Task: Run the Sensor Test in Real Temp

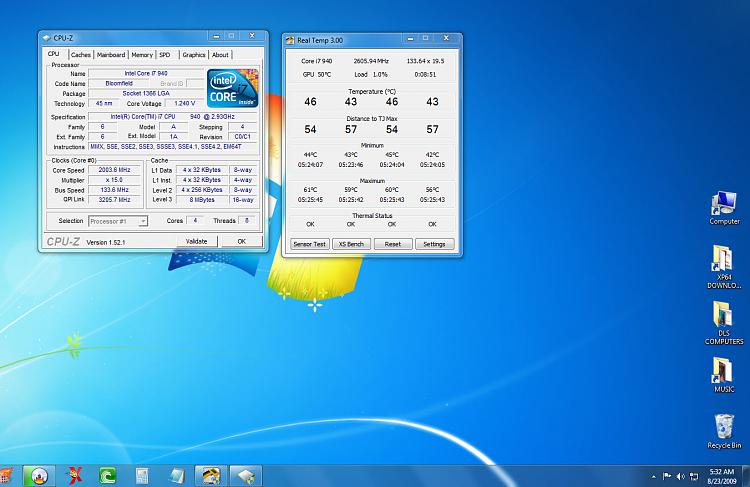Action: click(x=309, y=244)
